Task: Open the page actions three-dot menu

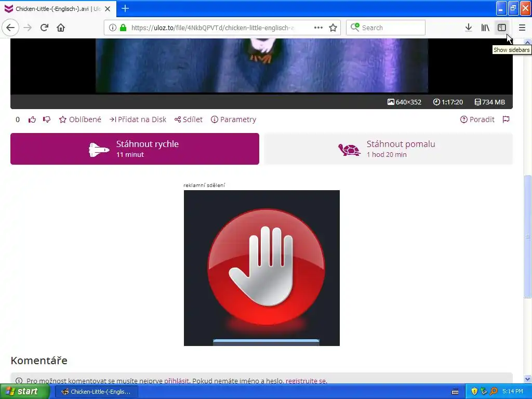Action: point(318,28)
